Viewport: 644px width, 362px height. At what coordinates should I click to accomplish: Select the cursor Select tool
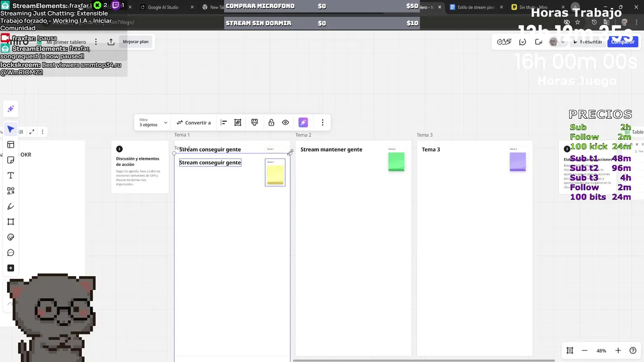[x=11, y=129]
